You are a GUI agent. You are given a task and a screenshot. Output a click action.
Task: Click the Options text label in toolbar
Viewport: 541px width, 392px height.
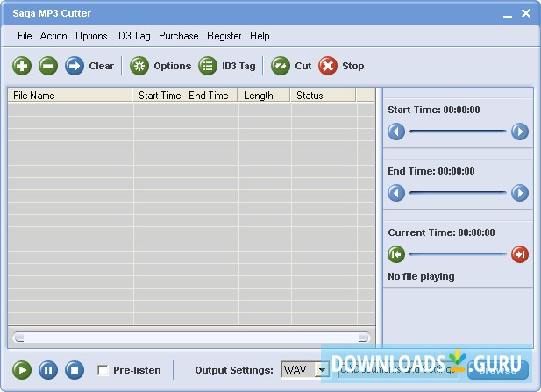click(x=172, y=66)
